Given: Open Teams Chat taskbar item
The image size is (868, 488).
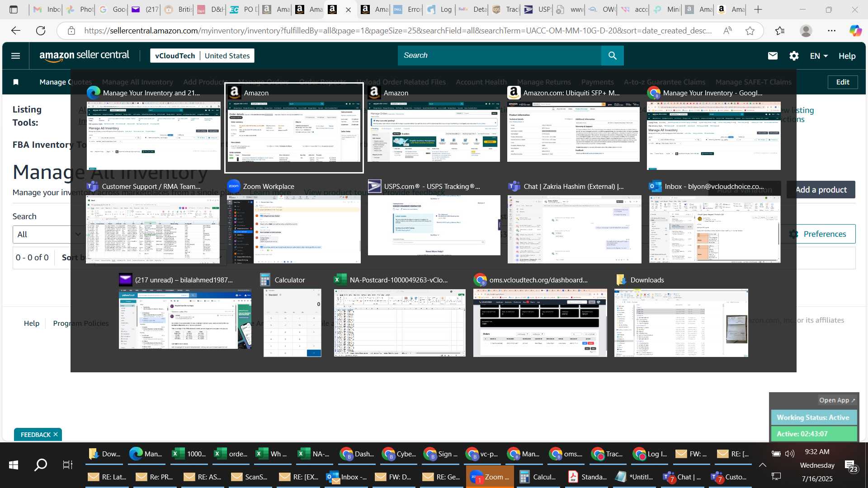Looking at the screenshot, I should (683, 477).
